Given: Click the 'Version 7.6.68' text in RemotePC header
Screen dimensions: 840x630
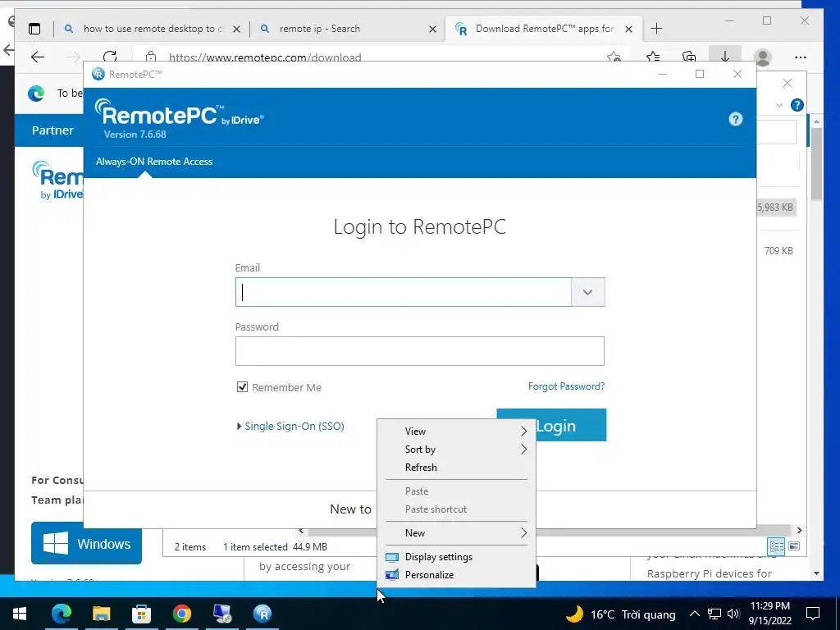Looking at the screenshot, I should [x=135, y=135].
